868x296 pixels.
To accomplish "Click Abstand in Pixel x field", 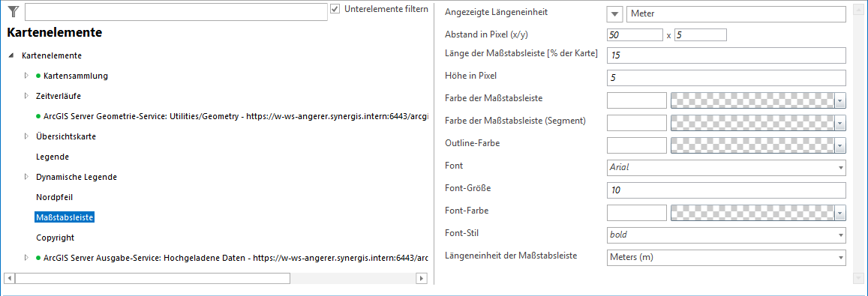I will coord(635,35).
